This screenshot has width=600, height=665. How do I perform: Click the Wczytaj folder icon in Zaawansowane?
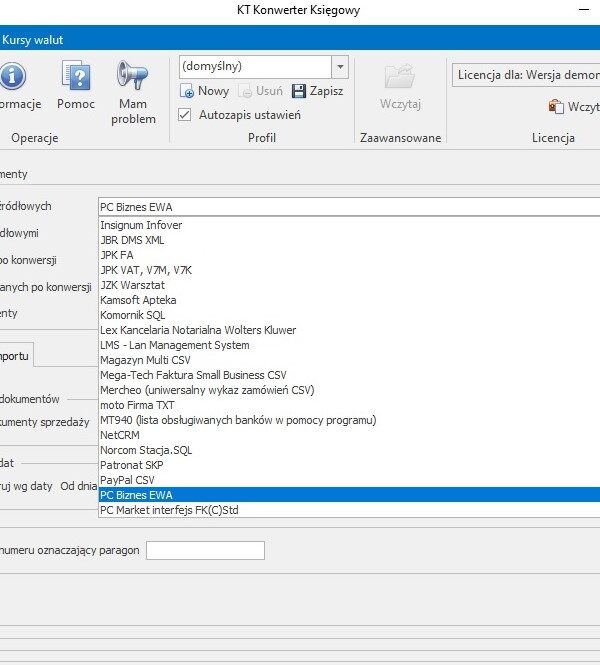click(400, 76)
